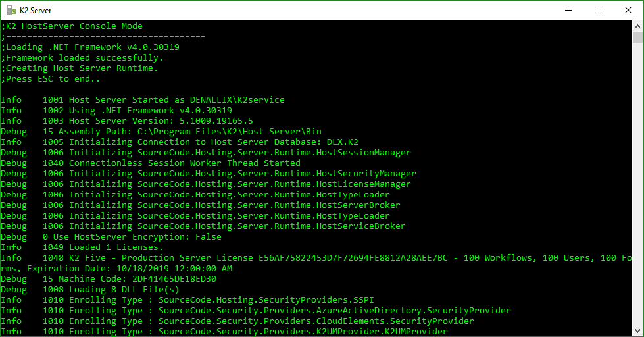Click the 'Press ESC to end..' line
This screenshot has width=644, height=337.
click(51, 79)
